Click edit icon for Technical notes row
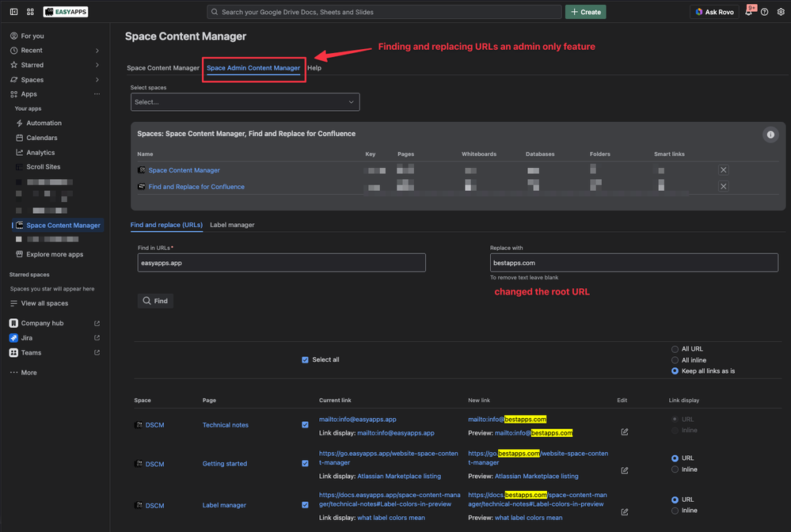The image size is (791, 532). point(625,431)
